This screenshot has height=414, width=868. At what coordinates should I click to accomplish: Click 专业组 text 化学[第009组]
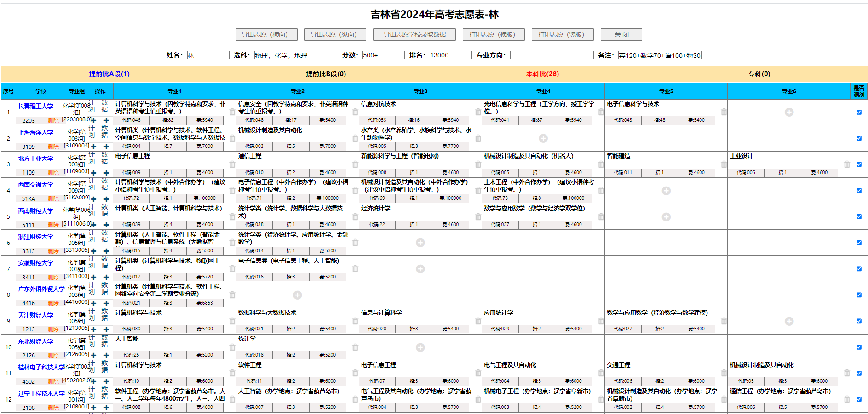pyautogui.click(x=76, y=187)
